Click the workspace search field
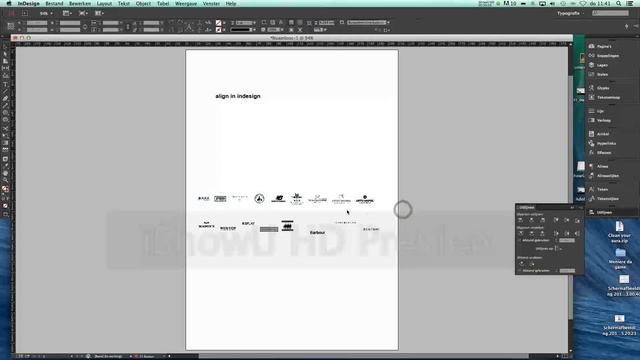 (611, 13)
